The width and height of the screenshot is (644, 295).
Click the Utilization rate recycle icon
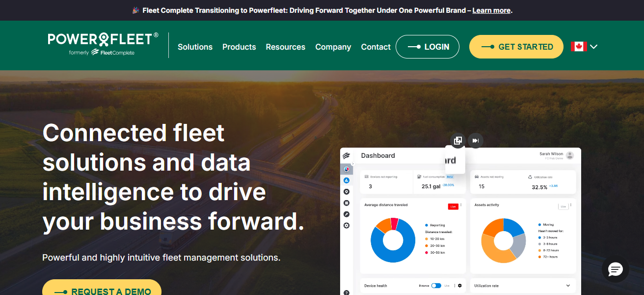[x=530, y=177]
